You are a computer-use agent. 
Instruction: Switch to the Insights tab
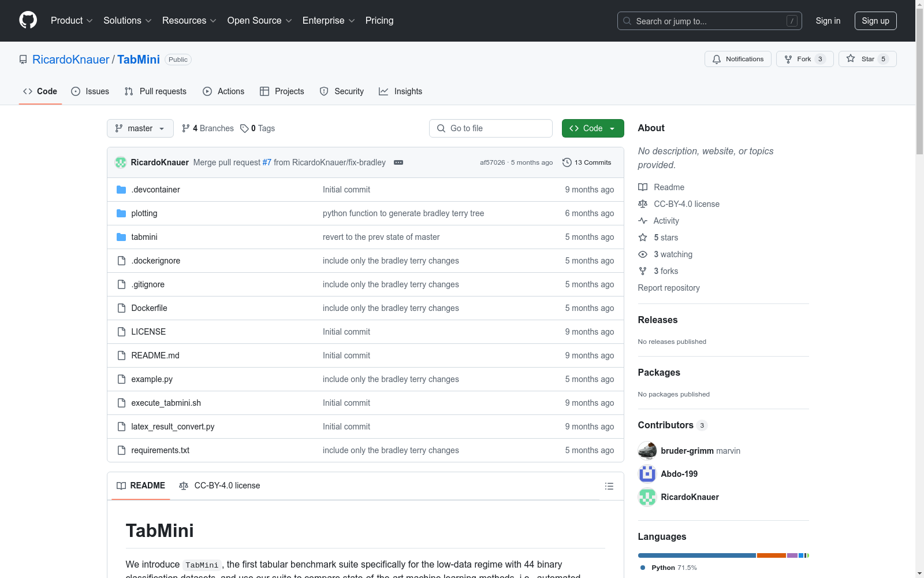[401, 91]
